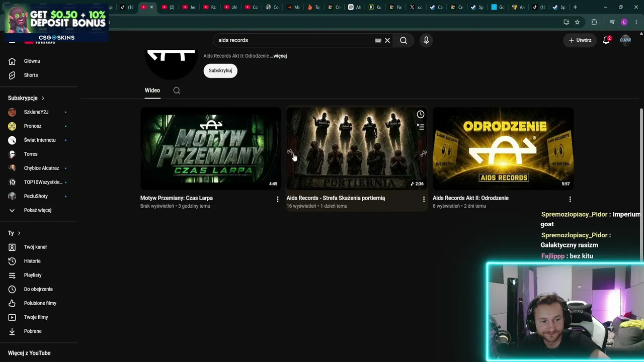
Task: Close the active YouTube browser tab
Action: click(151, 7)
